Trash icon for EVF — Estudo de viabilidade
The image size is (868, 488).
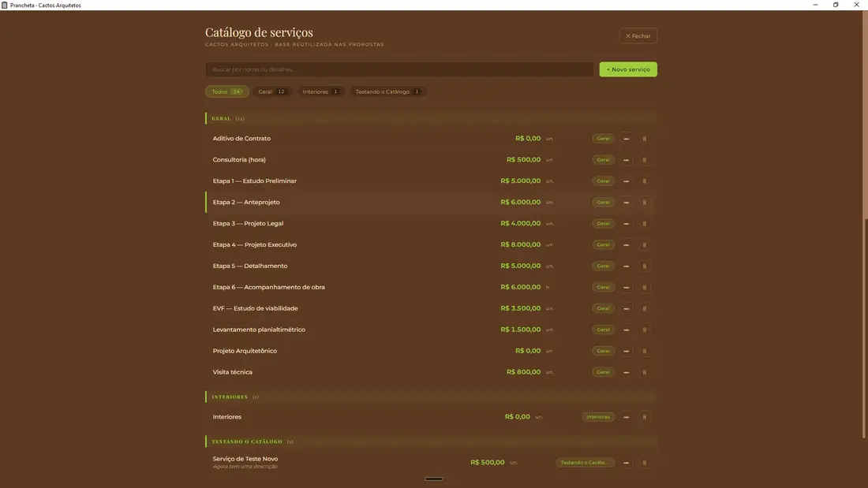(x=645, y=309)
